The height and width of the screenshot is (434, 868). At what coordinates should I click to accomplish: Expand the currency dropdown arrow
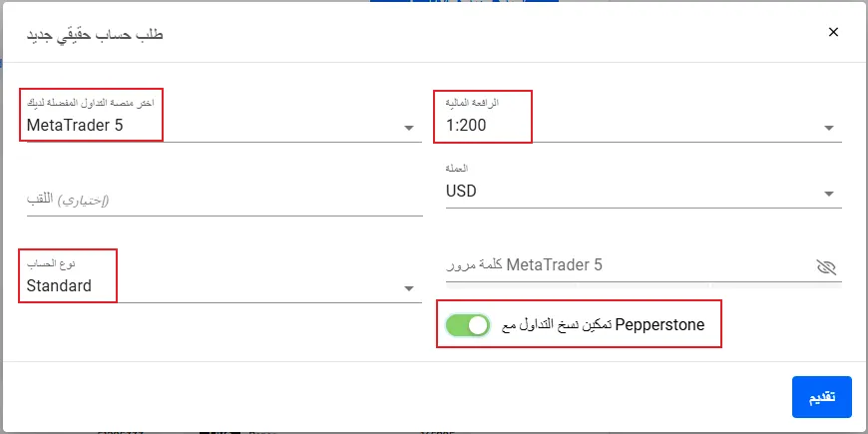(829, 194)
